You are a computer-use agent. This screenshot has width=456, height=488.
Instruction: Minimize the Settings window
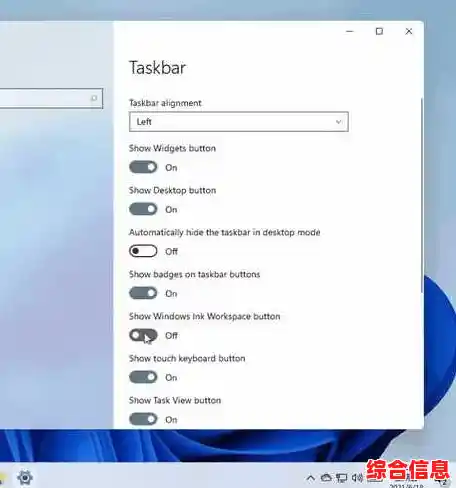[x=350, y=31]
